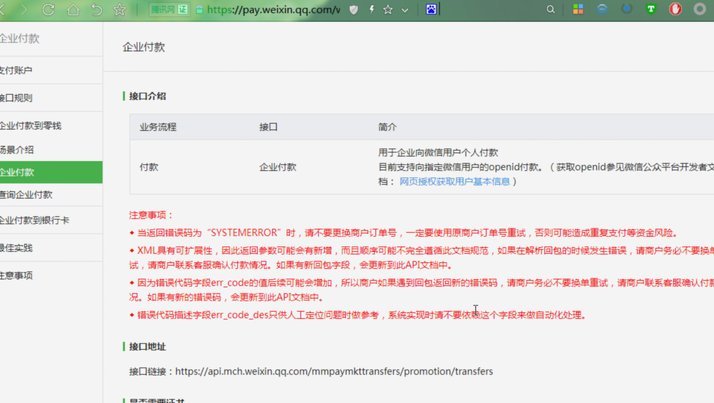
Task: Click the 付款 table cell
Action: [149, 167]
